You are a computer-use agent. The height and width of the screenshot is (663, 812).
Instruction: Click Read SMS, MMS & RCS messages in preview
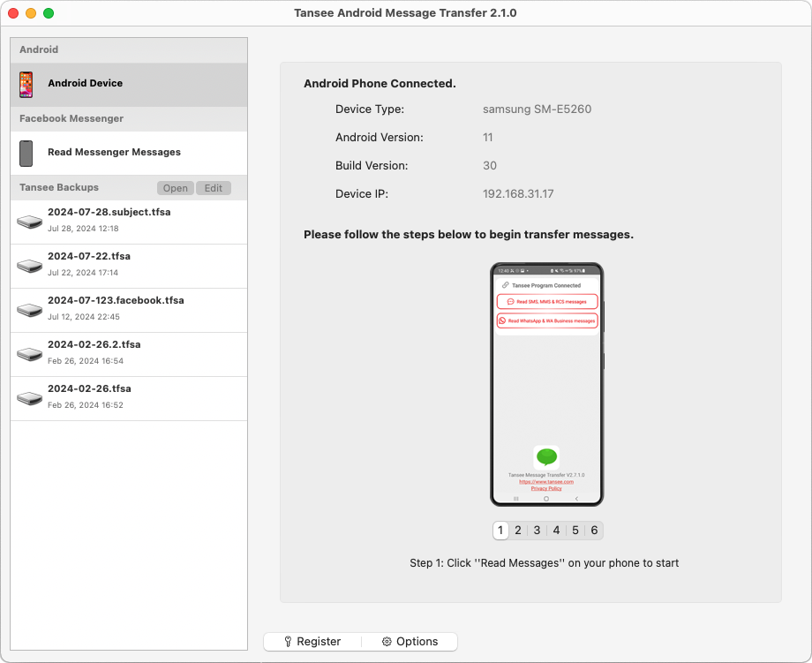point(547,301)
